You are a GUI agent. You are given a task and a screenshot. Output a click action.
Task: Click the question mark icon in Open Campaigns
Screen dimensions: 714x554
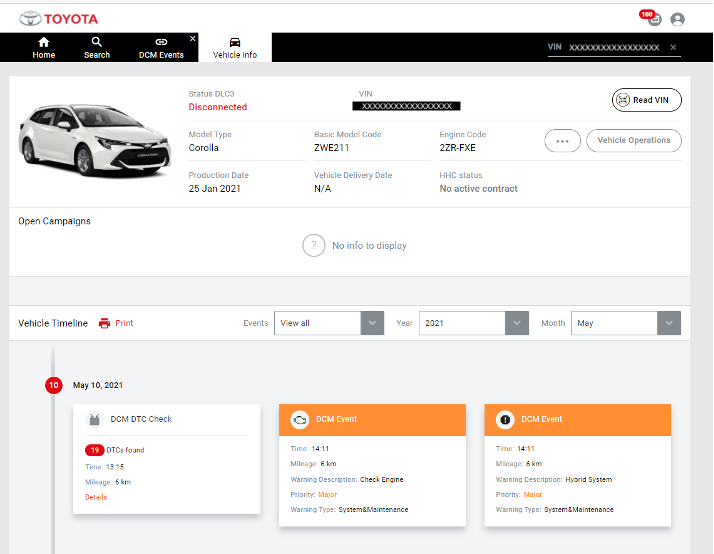pos(314,245)
